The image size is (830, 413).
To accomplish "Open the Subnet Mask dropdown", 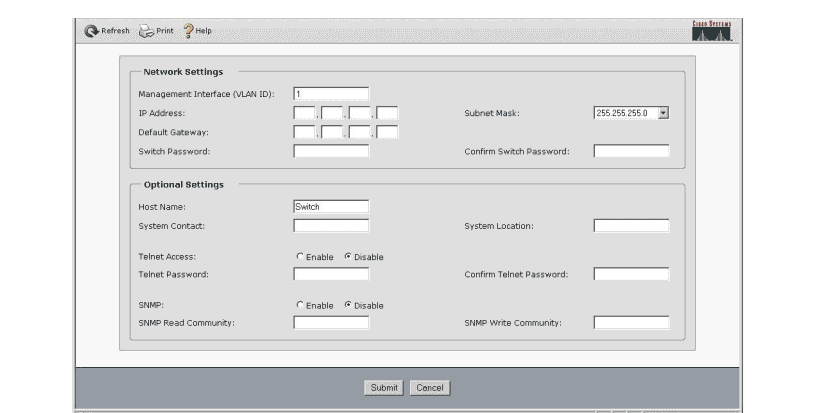I will pos(662,113).
